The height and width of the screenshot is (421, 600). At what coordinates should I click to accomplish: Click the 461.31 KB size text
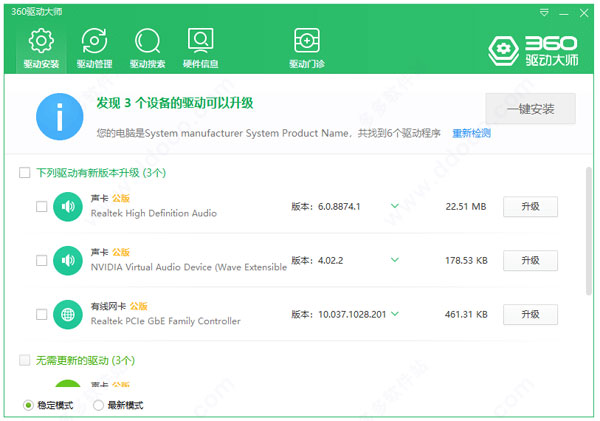click(x=466, y=315)
